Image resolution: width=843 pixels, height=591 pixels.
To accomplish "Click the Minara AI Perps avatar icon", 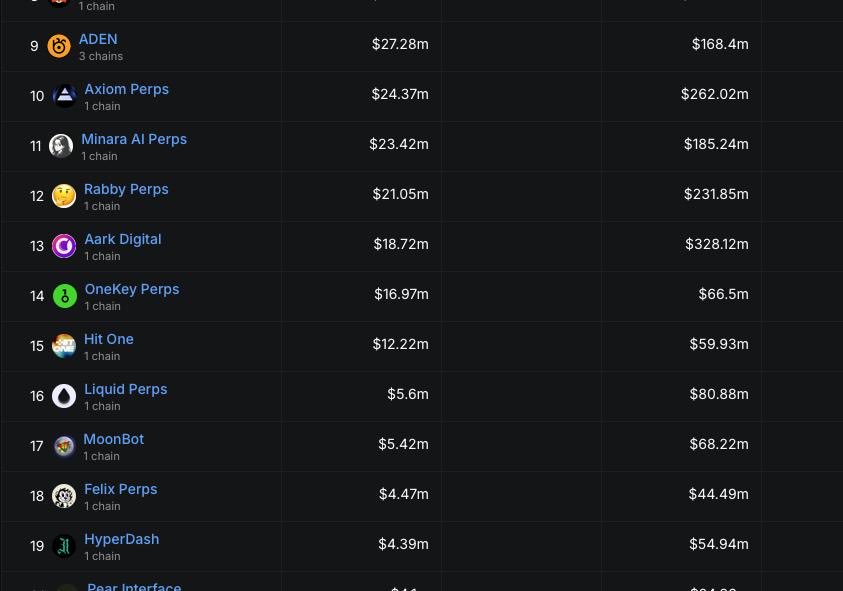I will [61, 146].
